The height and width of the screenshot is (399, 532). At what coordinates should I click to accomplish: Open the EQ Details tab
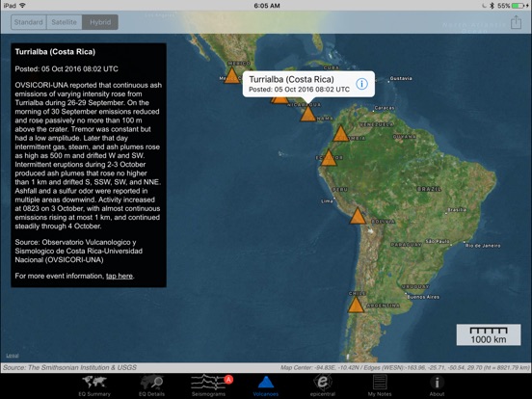151,386
